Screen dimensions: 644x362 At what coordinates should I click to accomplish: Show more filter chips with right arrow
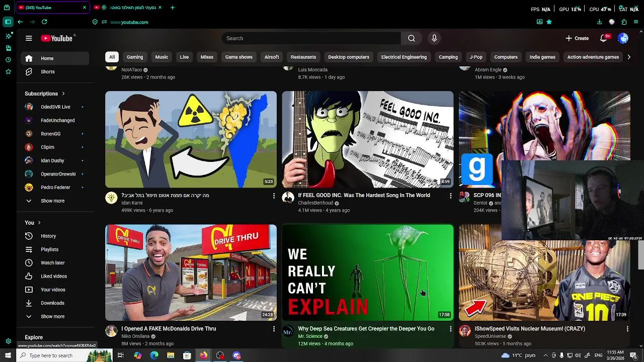pos(628,57)
